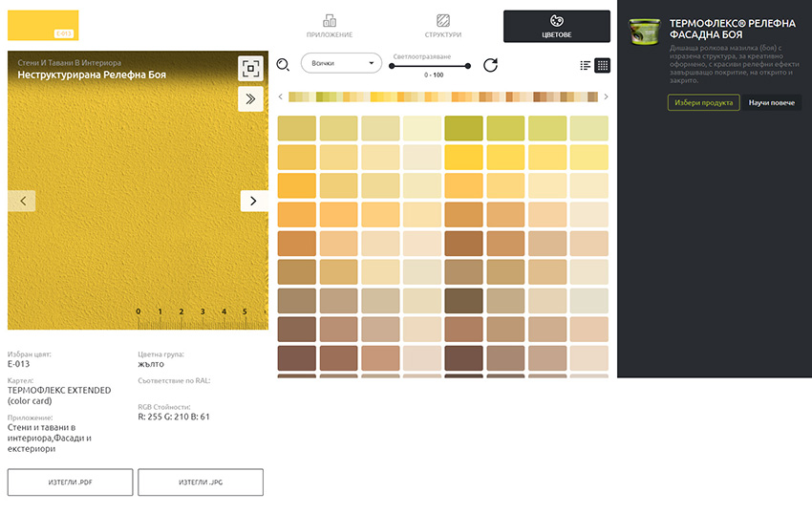Switch to list view
This screenshot has width=812, height=514.
pyautogui.click(x=586, y=65)
